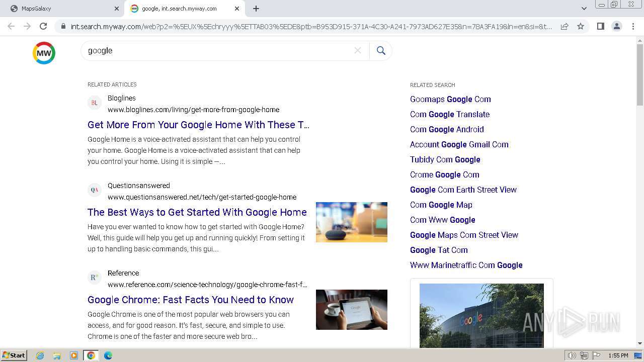Click the show desktop button

click(638, 355)
